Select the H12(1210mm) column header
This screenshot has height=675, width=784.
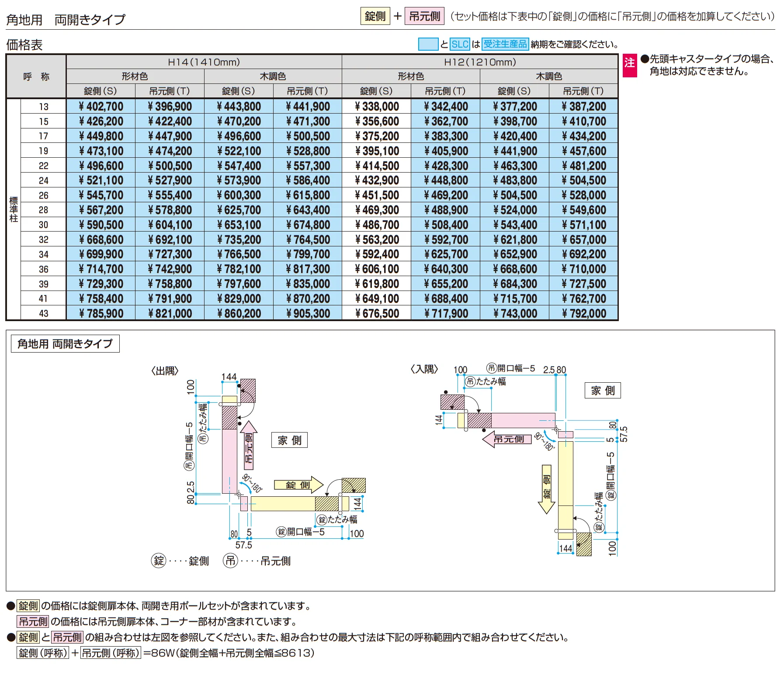(x=480, y=62)
